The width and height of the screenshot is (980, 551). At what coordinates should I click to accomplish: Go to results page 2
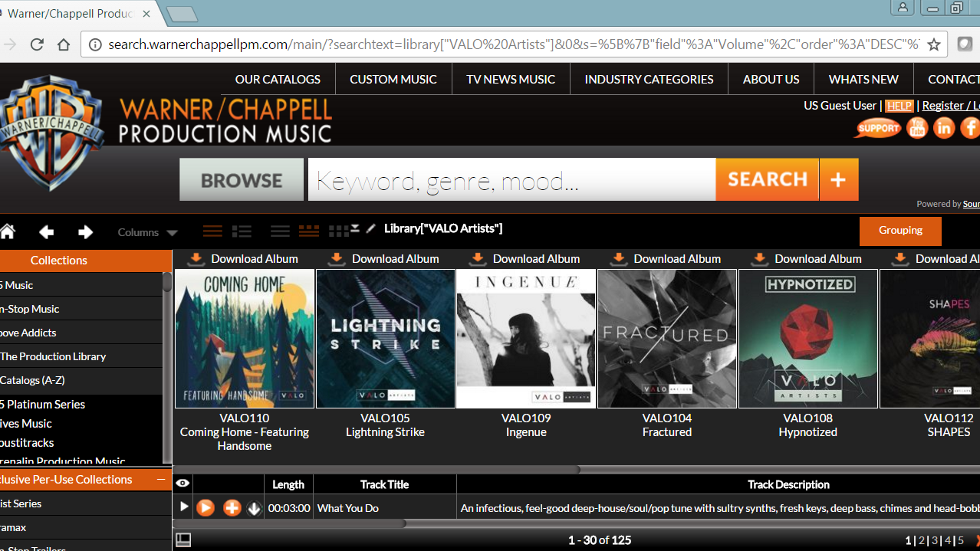[922, 540]
